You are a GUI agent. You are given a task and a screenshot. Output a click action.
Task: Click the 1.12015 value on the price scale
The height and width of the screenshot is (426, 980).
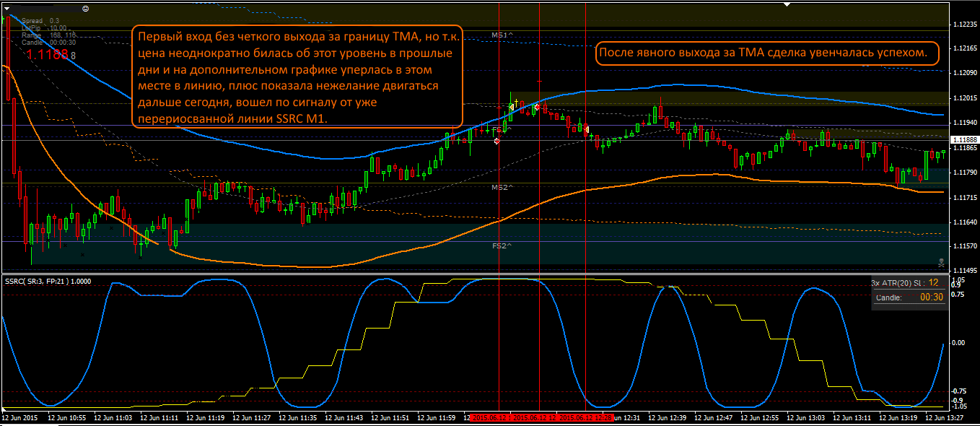965,97
